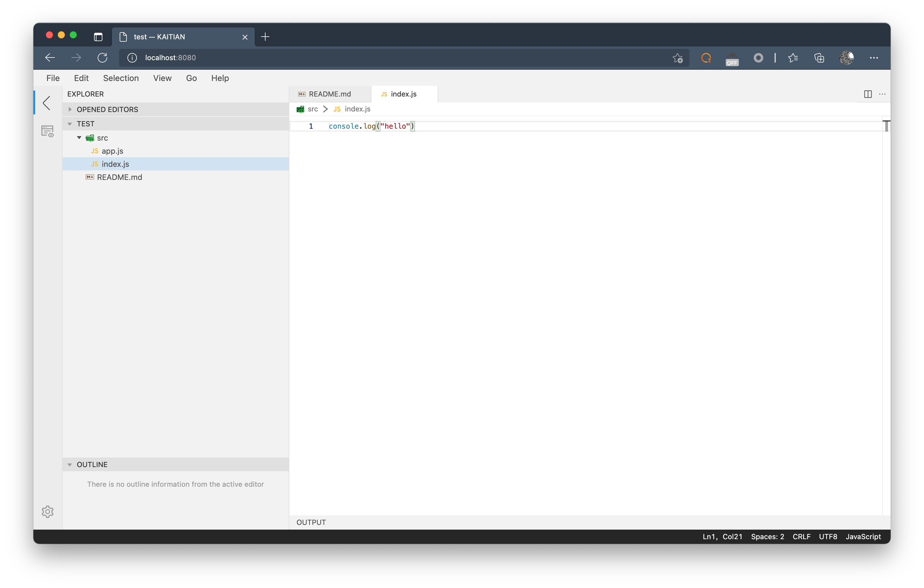Open the tab actions menu icon
The width and height of the screenshot is (924, 588).
tap(98, 37)
